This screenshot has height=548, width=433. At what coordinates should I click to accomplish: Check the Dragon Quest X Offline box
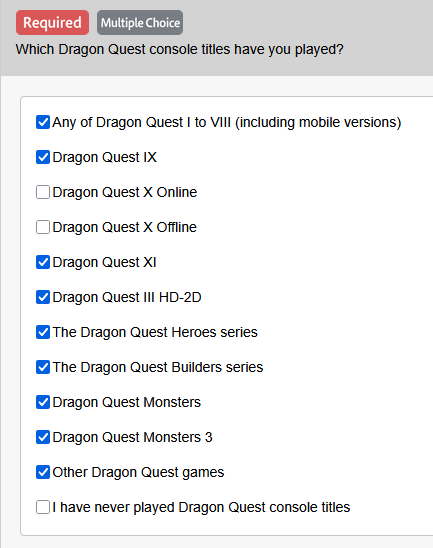pos(43,227)
